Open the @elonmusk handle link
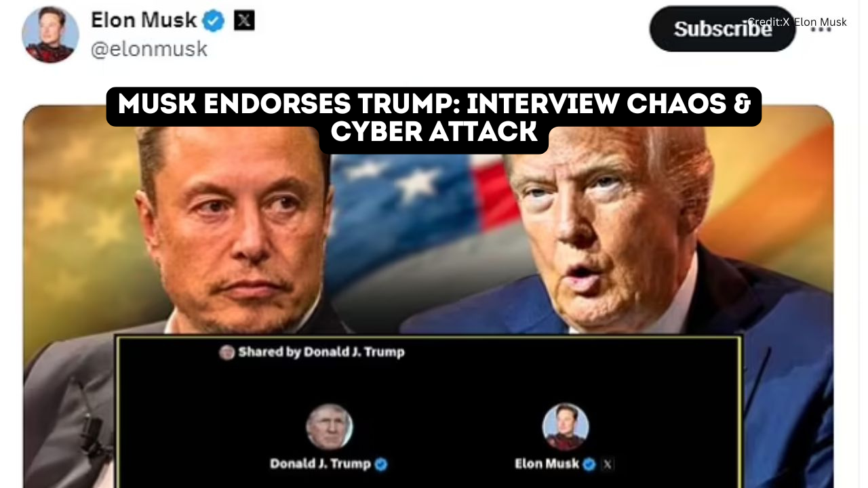 149,49
